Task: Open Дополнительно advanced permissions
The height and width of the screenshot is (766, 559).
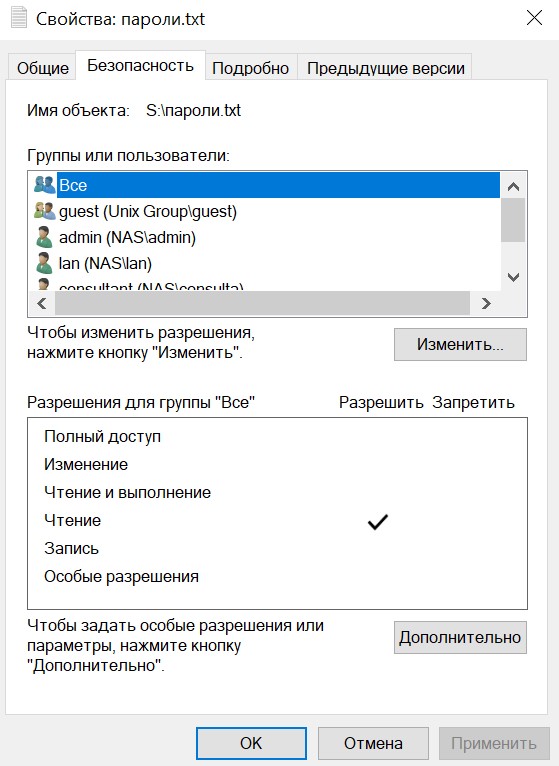Action: point(460,638)
